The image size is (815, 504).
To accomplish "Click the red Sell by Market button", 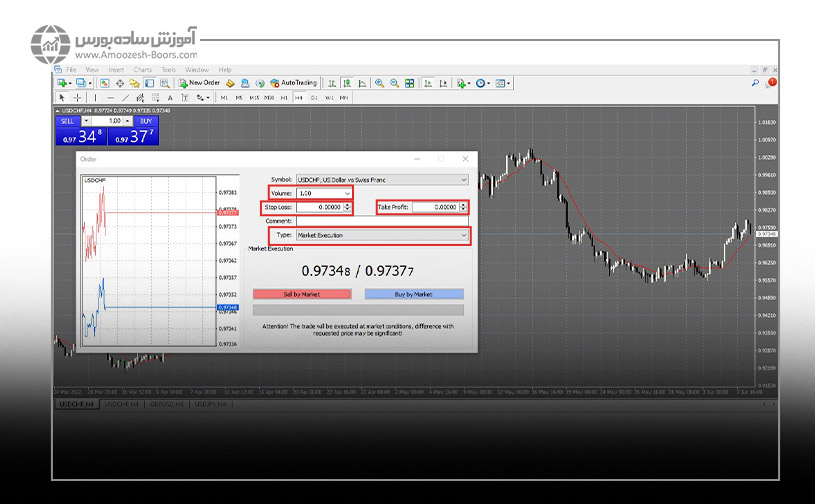I will click(x=302, y=294).
